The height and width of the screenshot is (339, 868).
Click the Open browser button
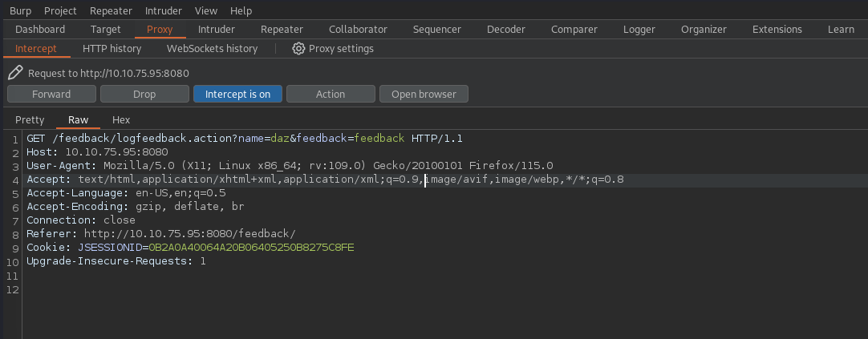tap(424, 94)
